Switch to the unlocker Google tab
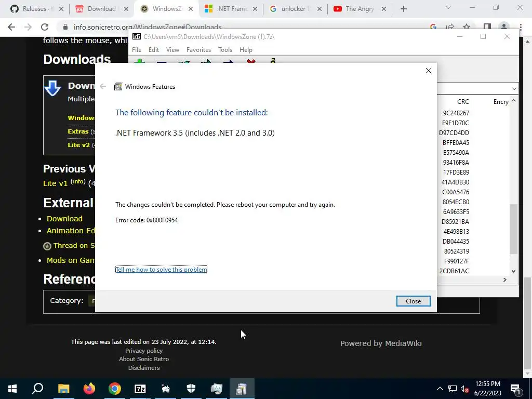532x399 pixels. (x=295, y=9)
